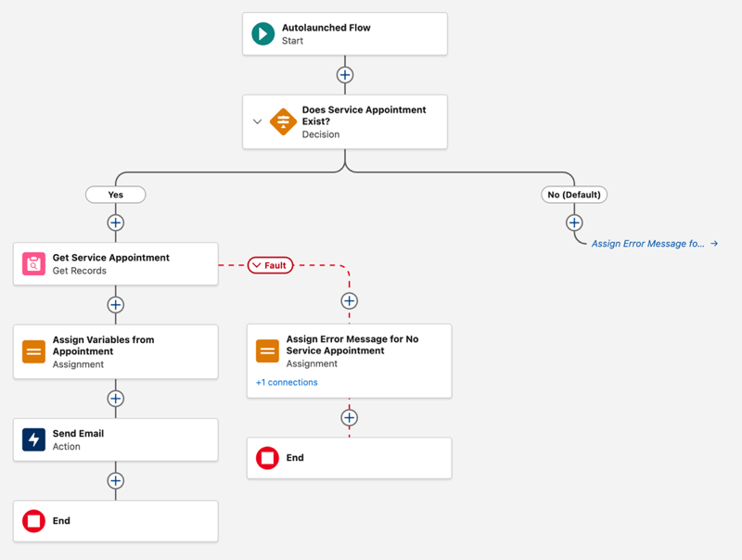The width and height of the screenshot is (742, 560).
Task: Click the End icon under Send Email
Action: point(33,521)
